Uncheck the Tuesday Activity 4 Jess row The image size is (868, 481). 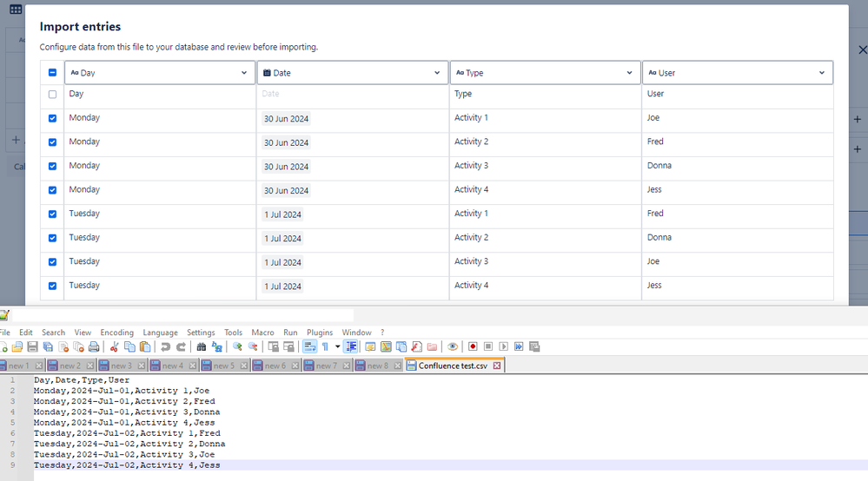coord(53,286)
